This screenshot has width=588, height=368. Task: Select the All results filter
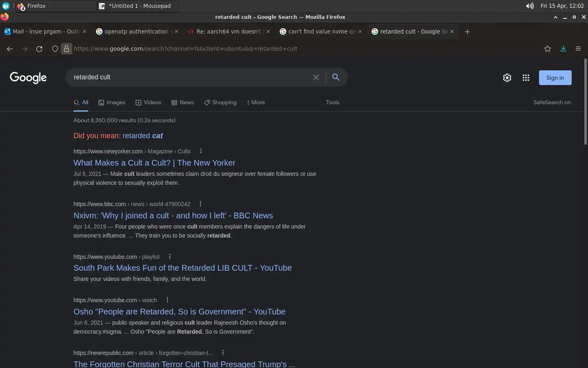click(x=81, y=103)
